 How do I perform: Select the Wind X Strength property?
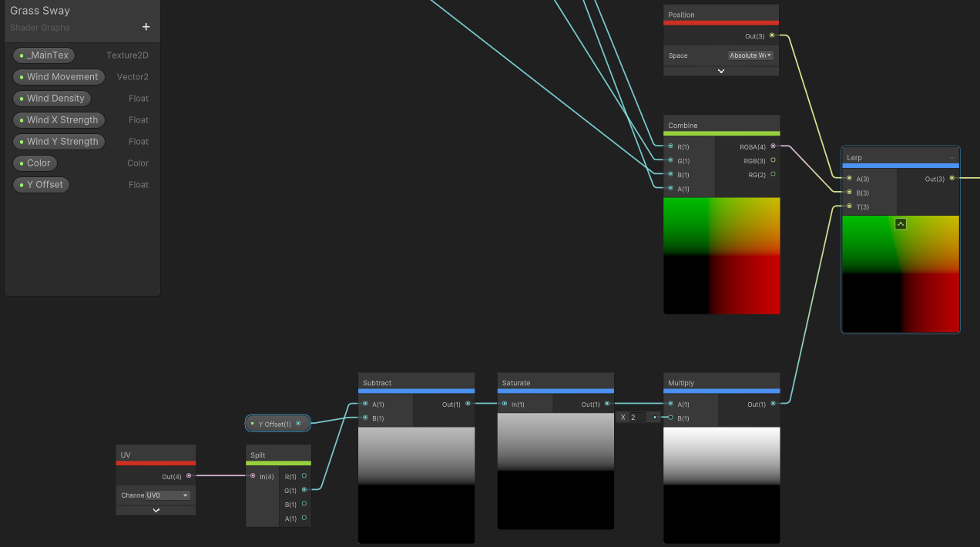pyautogui.click(x=59, y=120)
